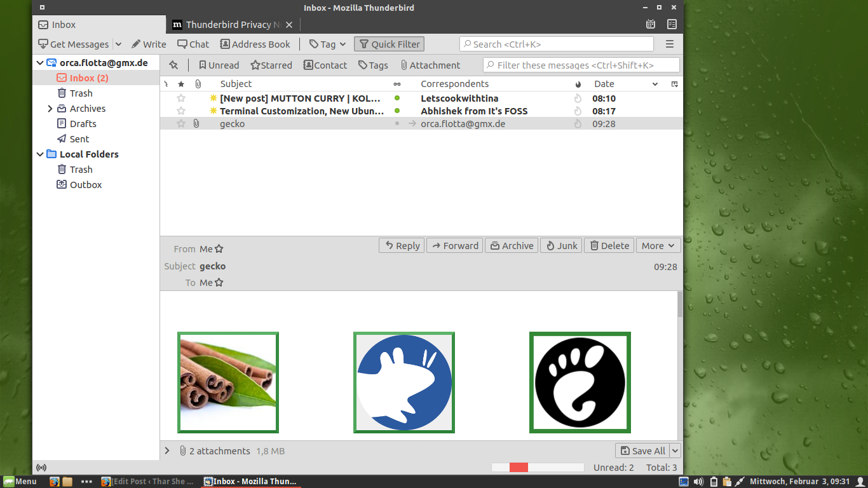Collapse Local Folders tree
Image resolution: width=868 pixels, height=488 pixels.
(40, 154)
